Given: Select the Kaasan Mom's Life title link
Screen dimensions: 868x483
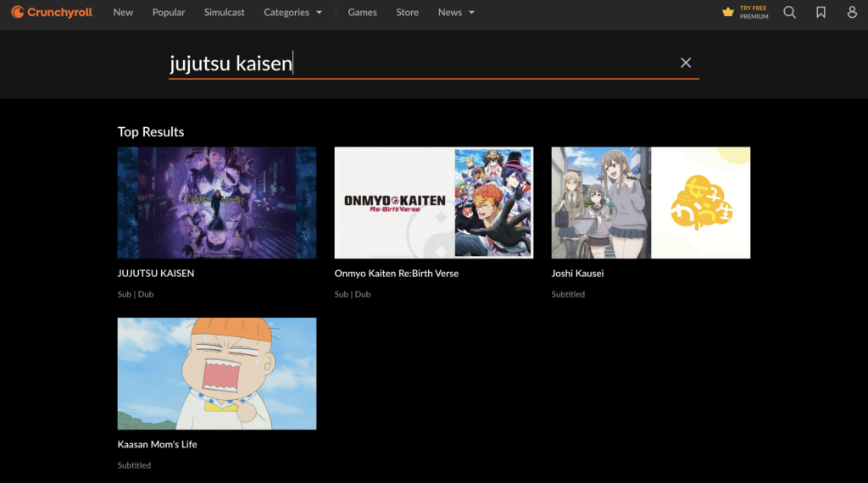Looking at the screenshot, I should (x=157, y=444).
